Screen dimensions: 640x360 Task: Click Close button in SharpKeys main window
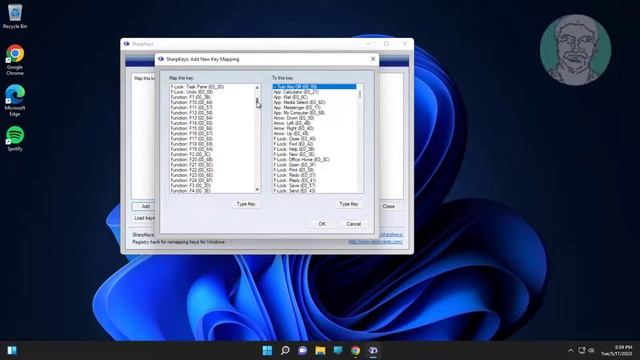(x=389, y=207)
